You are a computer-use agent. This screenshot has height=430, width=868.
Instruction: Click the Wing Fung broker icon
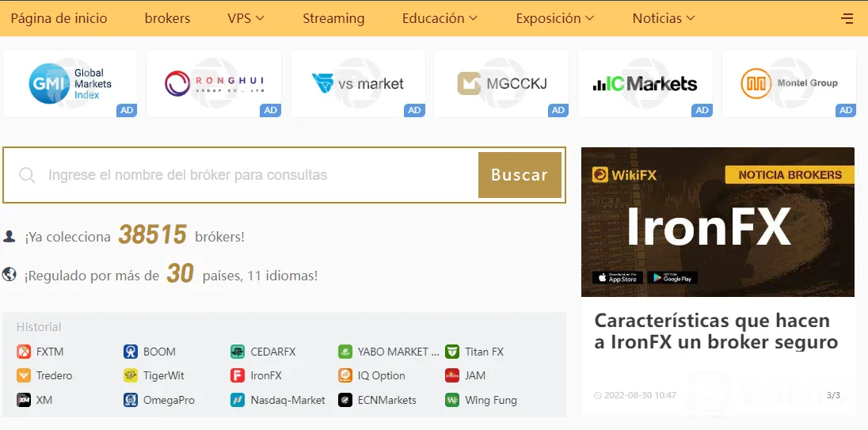pyautogui.click(x=452, y=400)
